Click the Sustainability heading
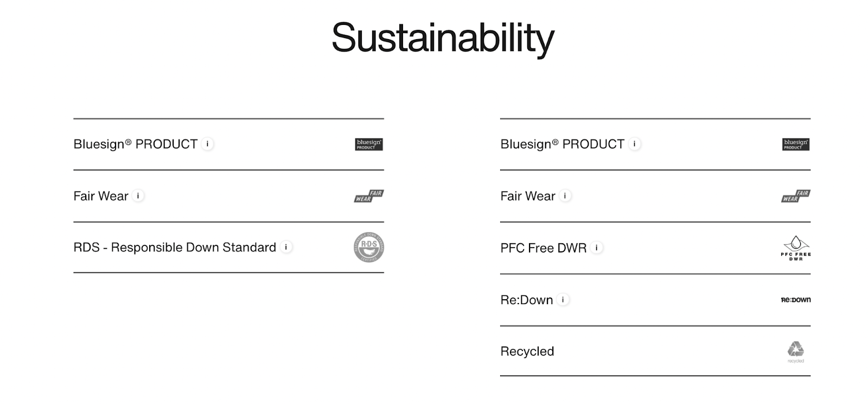 (444, 38)
